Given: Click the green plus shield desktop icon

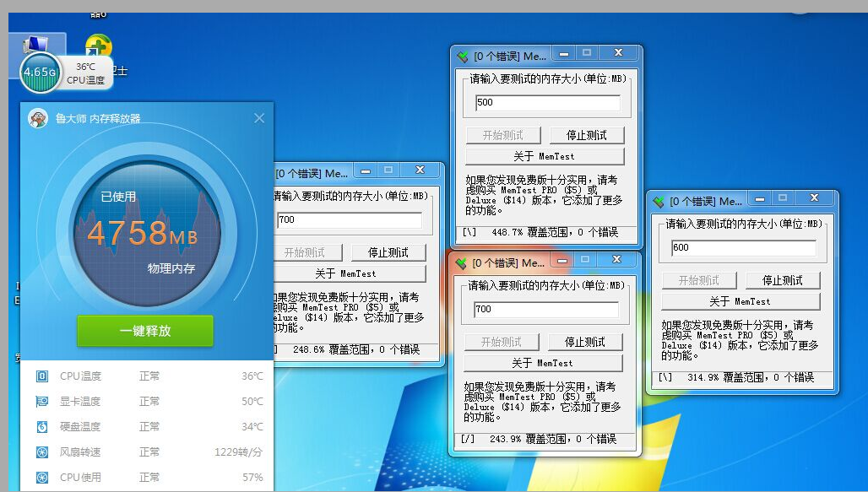Looking at the screenshot, I should click(99, 46).
